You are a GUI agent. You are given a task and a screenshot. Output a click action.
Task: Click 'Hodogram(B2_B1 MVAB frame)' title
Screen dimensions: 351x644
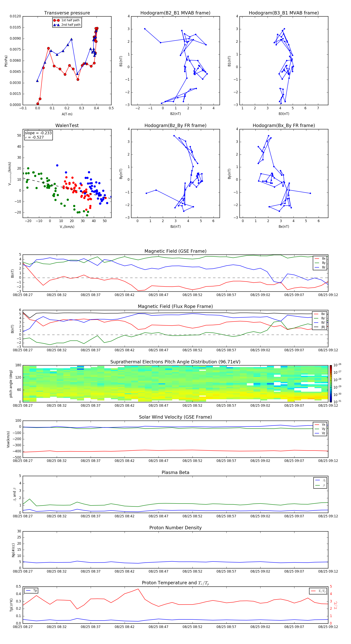point(175,13)
